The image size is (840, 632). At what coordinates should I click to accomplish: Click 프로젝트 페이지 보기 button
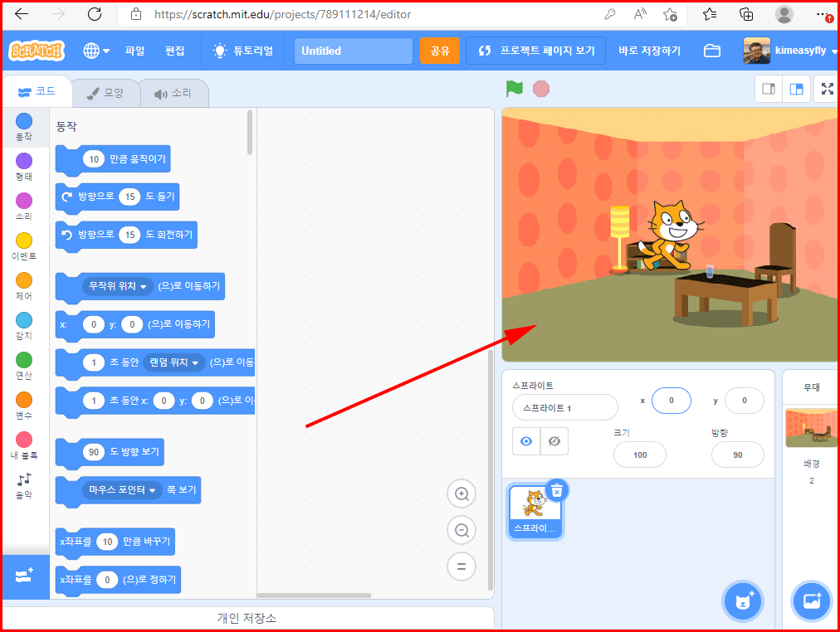point(535,51)
